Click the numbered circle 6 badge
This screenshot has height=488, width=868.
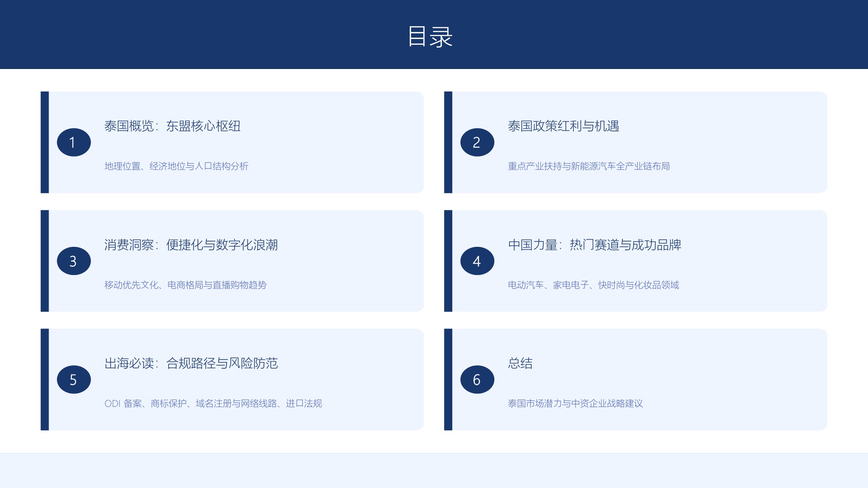477,379
